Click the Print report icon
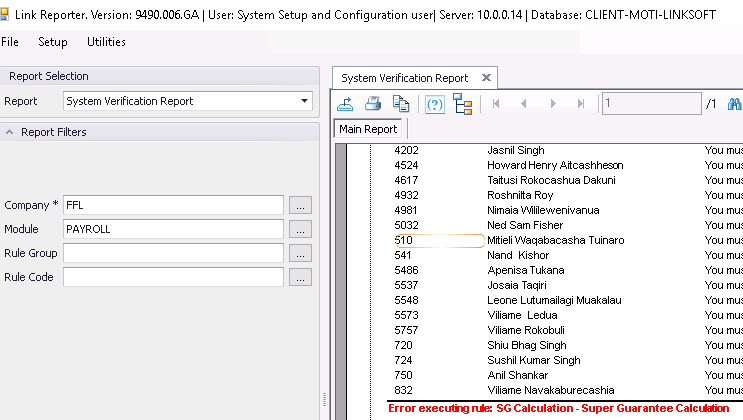Viewport: 743px width, 420px height. pos(373,103)
